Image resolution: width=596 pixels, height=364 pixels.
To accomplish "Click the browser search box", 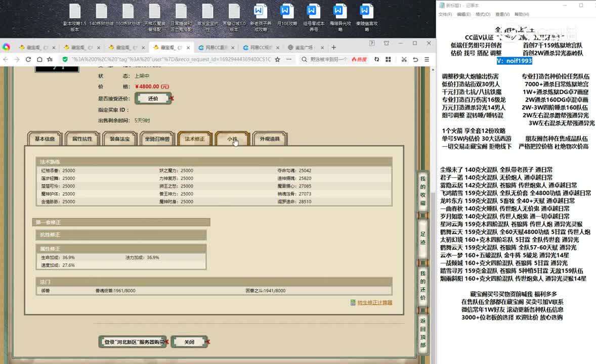I will (329, 59).
